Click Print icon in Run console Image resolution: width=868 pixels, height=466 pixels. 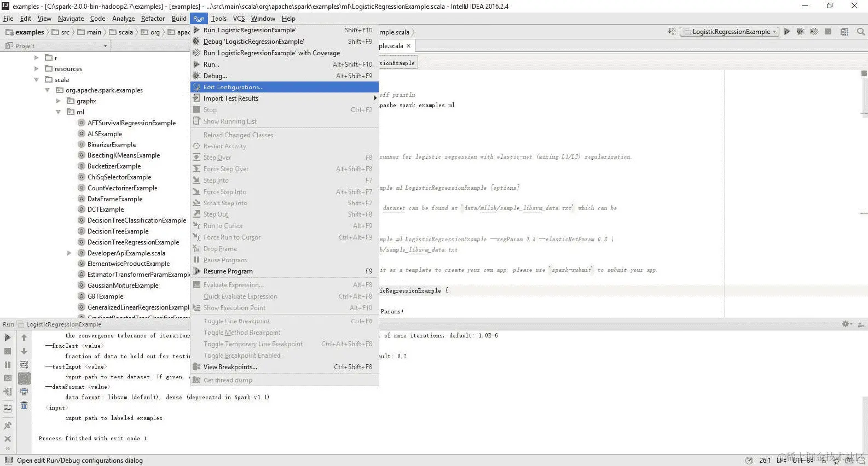coord(24,392)
